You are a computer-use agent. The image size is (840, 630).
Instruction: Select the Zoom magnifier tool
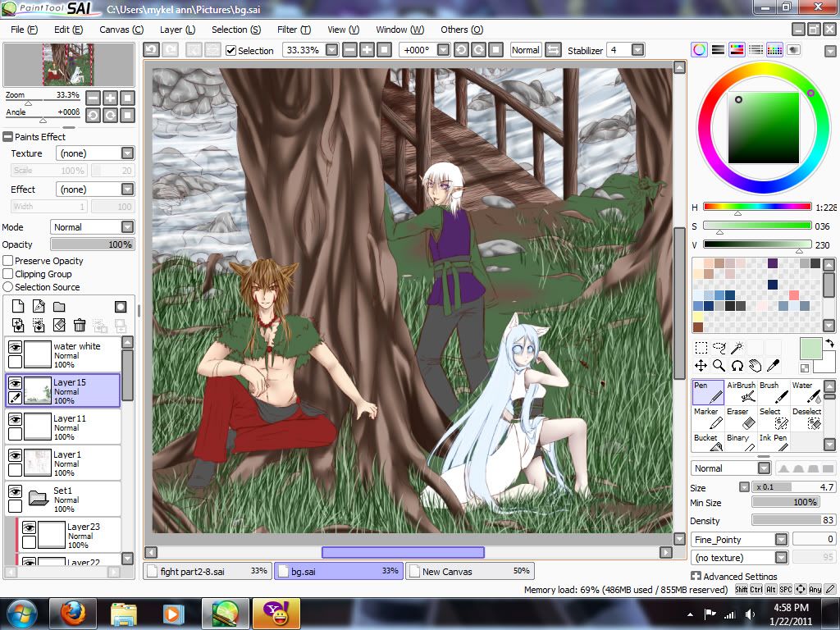[719, 365]
